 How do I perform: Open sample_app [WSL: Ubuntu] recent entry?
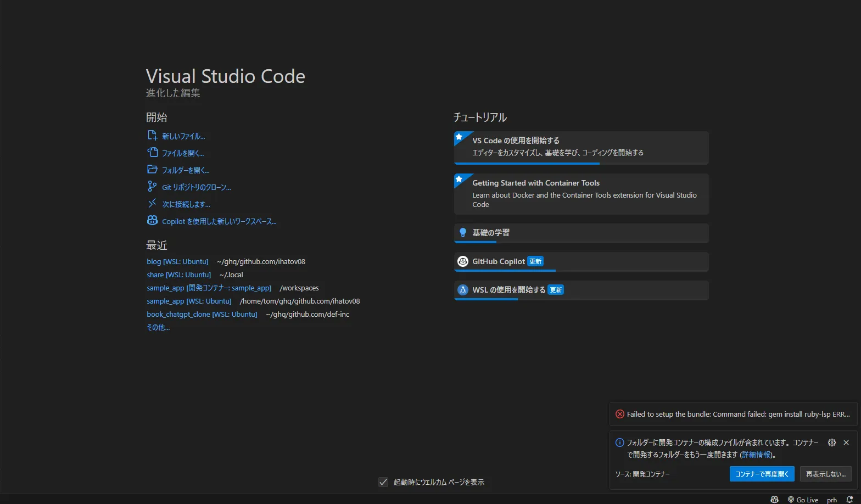pyautogui.click(x=189, y=301)
